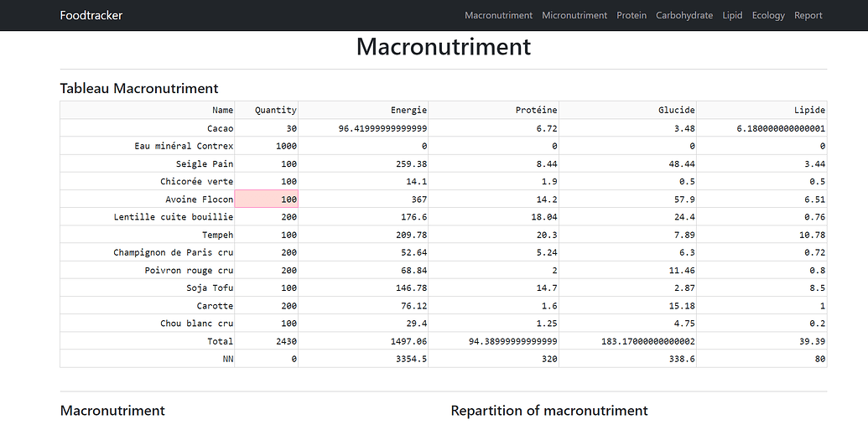Open the Lipid nav link

pyautogui.click(x=732, y=15)
